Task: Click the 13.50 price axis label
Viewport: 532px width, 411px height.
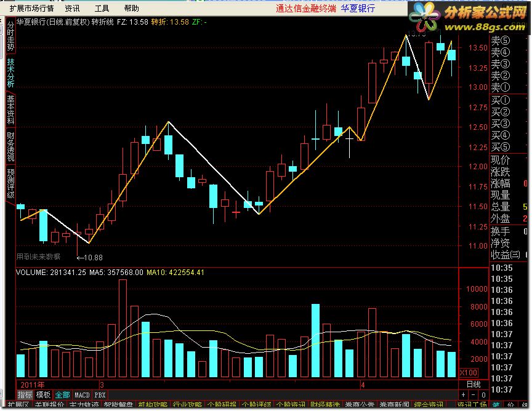Action: coord(478,48)
